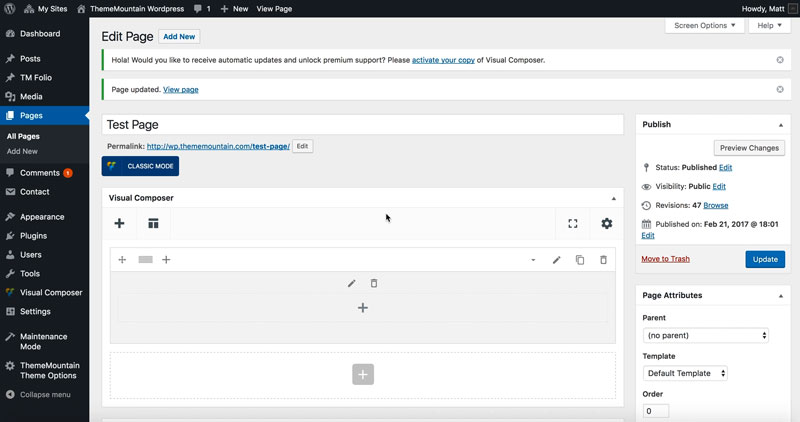The image size is (800, 422).
Task: Browse page revisions
Action: tap(716, 206)
